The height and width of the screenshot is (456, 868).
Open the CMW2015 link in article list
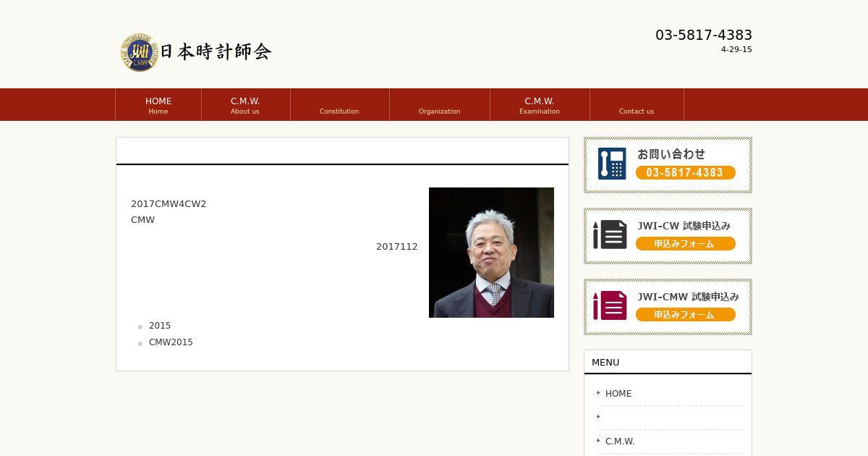click(x=171, y=342)
